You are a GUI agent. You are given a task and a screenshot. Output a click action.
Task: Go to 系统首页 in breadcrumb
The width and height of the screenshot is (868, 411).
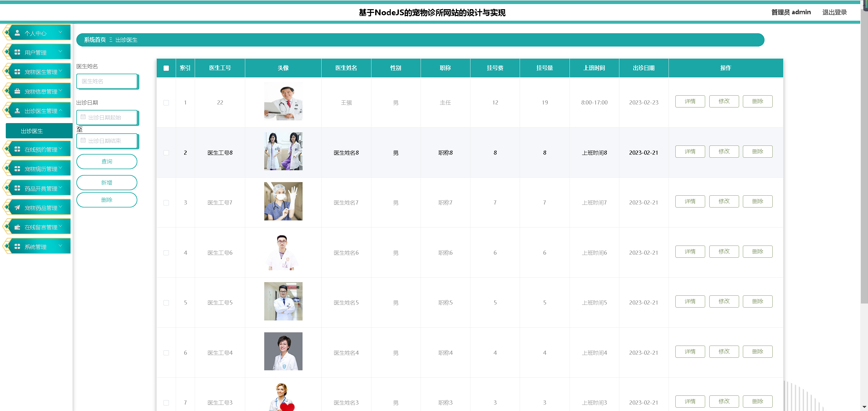(95, 40)
